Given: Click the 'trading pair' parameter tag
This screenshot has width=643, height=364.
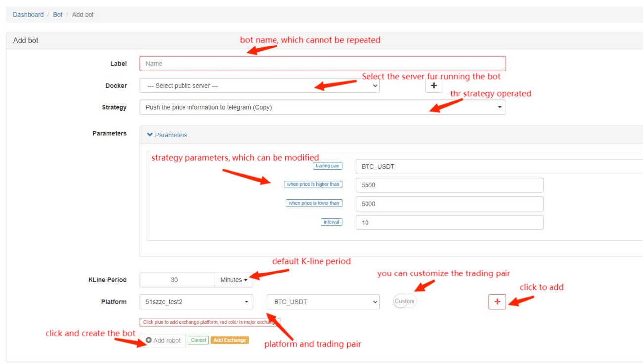Looking at the screenshot, I should tap(327, 166).
